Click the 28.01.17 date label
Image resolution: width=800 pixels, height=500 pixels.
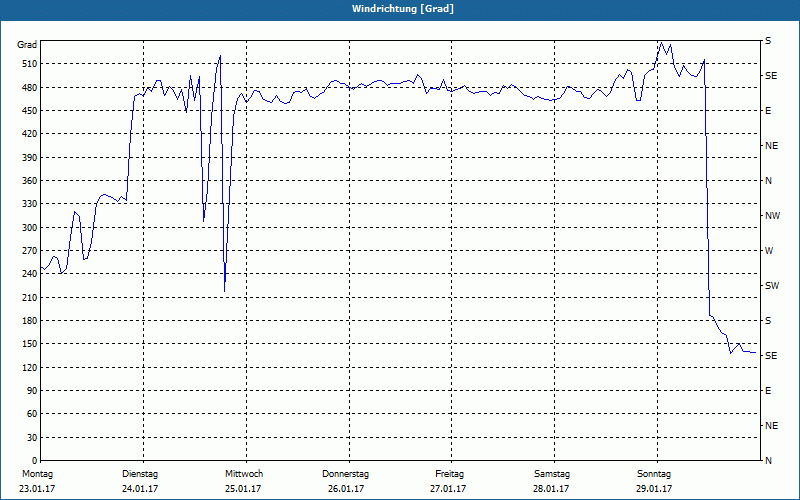point(551,489)
